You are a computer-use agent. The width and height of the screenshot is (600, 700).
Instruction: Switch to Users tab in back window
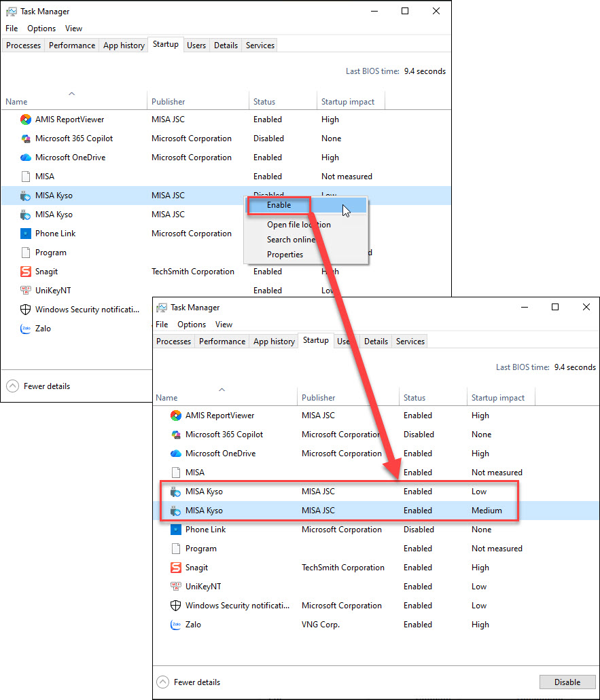196,45
